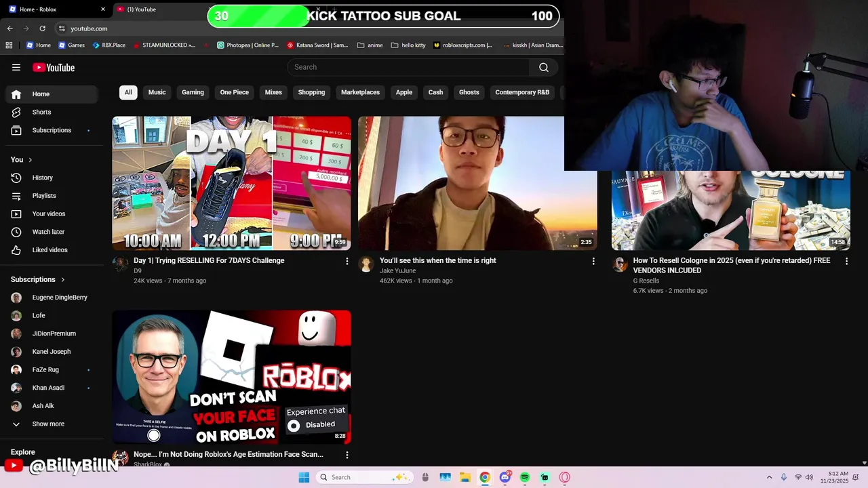Select the Cash filter chip
This screenshot has height=488, width=868.
coord(435,92)
